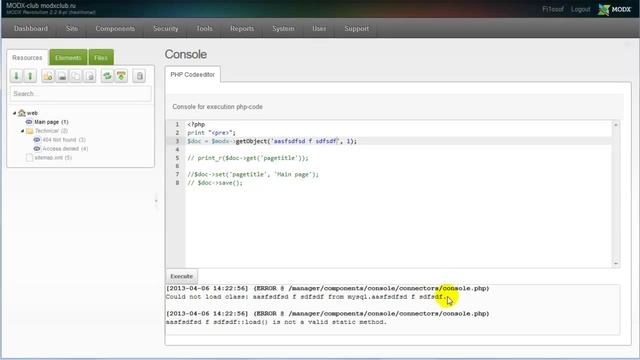Click the collapse tree arrow icon

pyautogui.click(x=30, y=76)
